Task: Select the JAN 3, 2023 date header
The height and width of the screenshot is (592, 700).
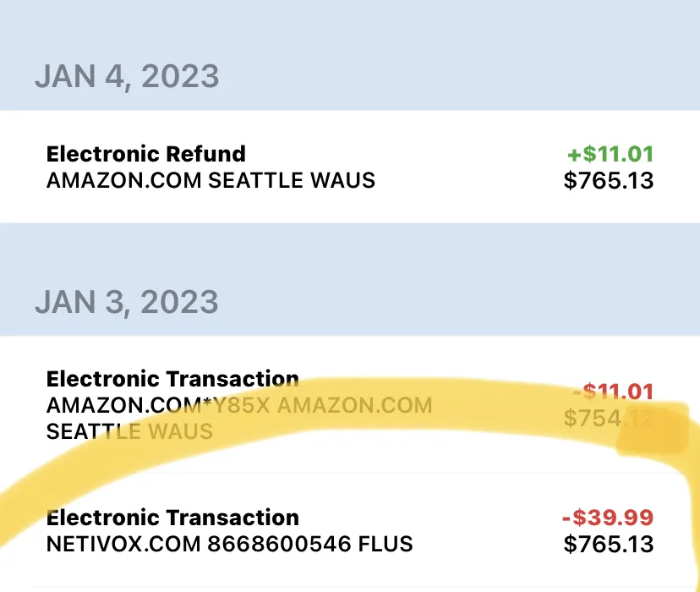Action: (127, 302)
